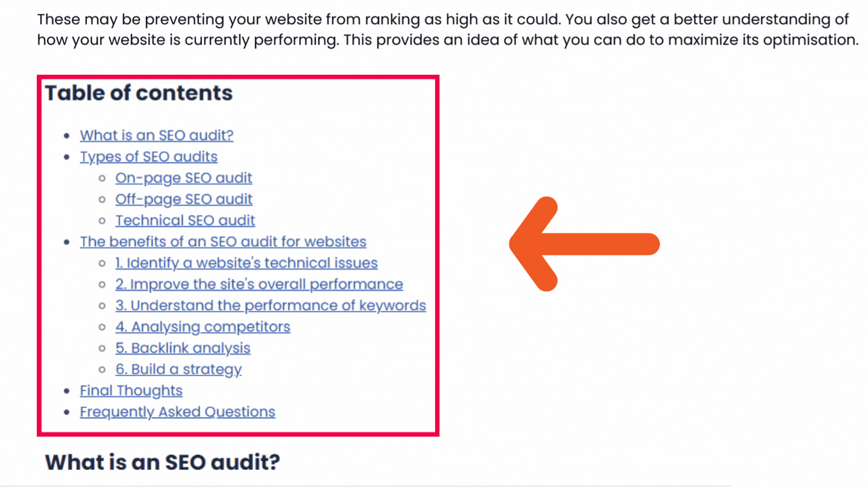Click the intro paragraph about website ranking
The height and width of the screenshot is (488, 868).
click(447, 30)
